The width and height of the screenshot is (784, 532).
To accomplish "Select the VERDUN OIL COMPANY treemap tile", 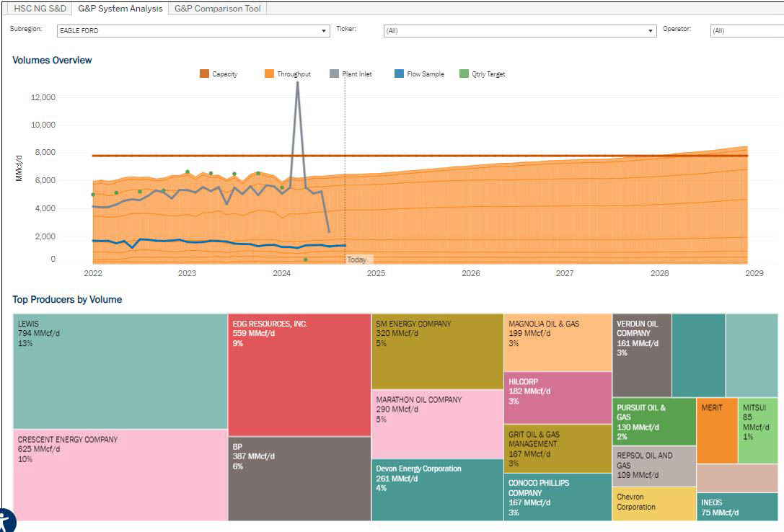I will point(642,355).
